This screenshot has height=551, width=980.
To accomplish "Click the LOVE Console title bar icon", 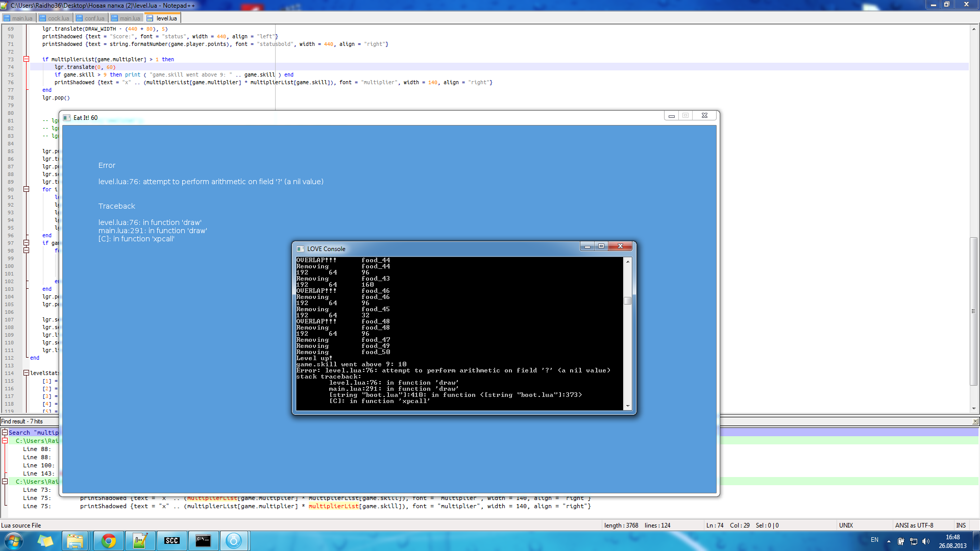I will (x=300, y=249).
